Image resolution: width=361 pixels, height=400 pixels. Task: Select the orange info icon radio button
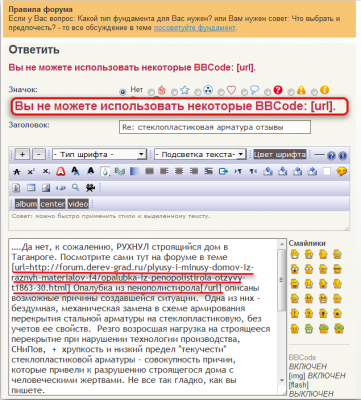click(314, 91)
